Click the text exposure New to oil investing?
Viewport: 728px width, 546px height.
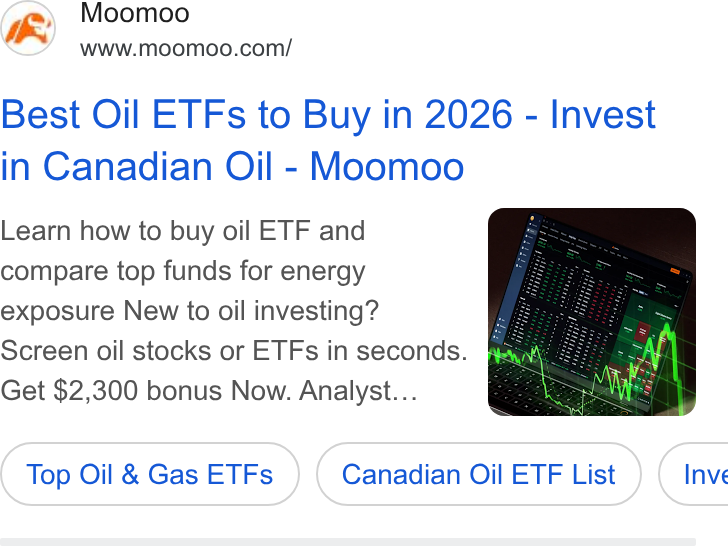pos(189,311)
